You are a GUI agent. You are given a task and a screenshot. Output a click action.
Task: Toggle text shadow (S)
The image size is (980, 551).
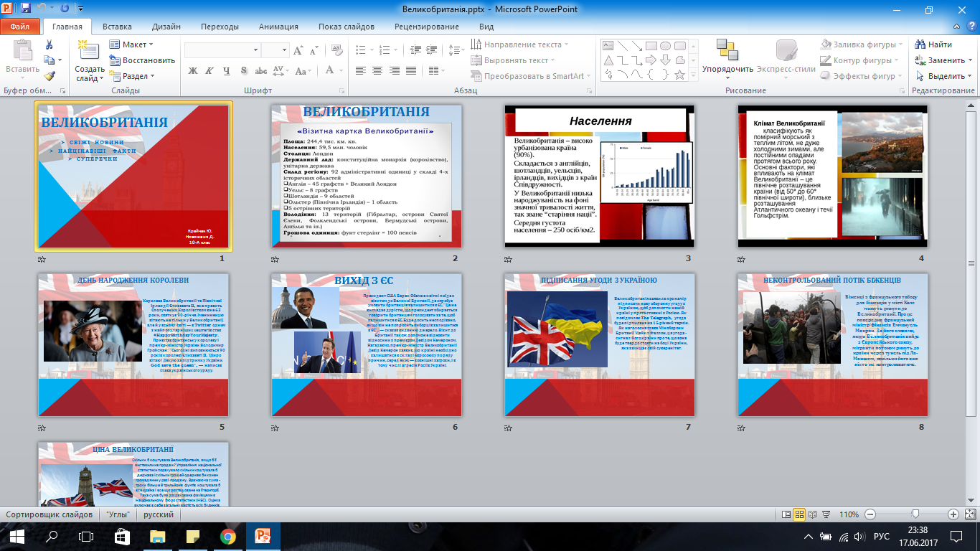pos(244,70)
